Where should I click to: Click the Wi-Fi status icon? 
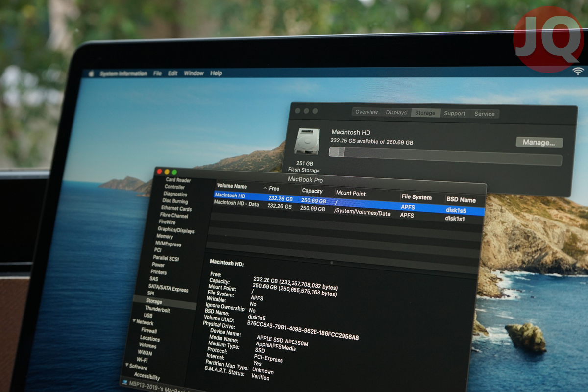point(579,71)
